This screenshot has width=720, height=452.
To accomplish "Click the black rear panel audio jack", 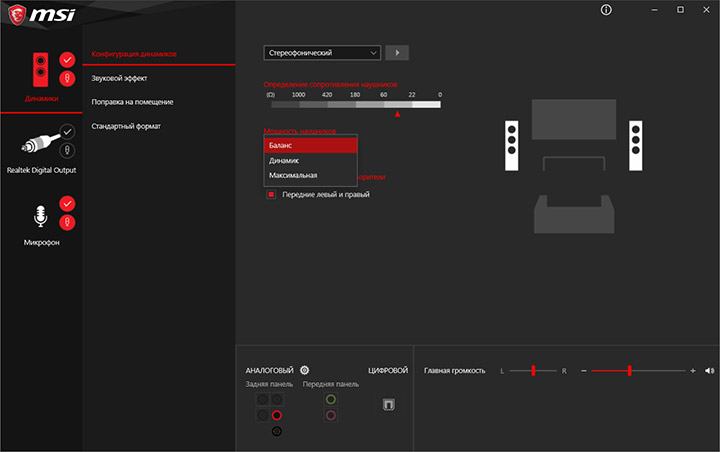I will 276,431.
